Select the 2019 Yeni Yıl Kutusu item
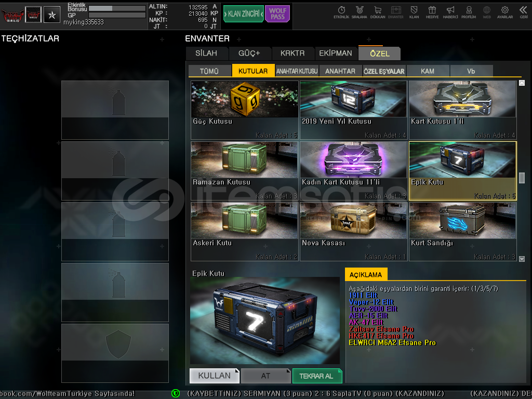The image size is (532, 399). coord(353,110)
